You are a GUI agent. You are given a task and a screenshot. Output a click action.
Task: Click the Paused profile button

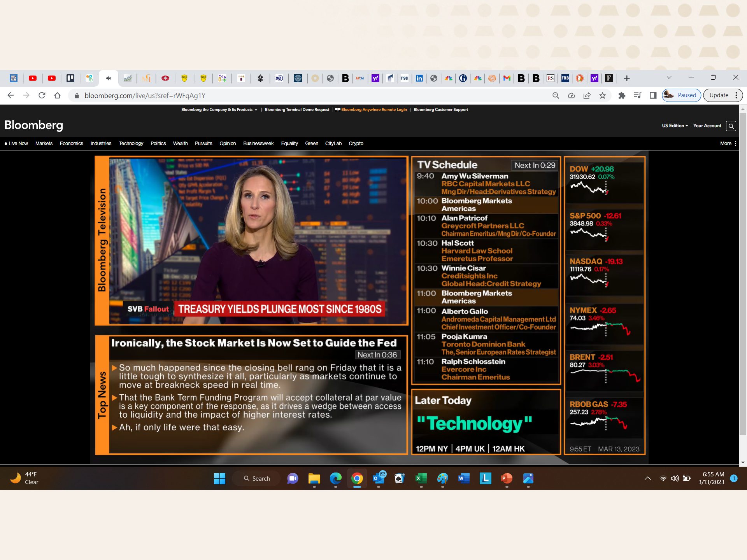pyautogui.click(x=681, y=95)
